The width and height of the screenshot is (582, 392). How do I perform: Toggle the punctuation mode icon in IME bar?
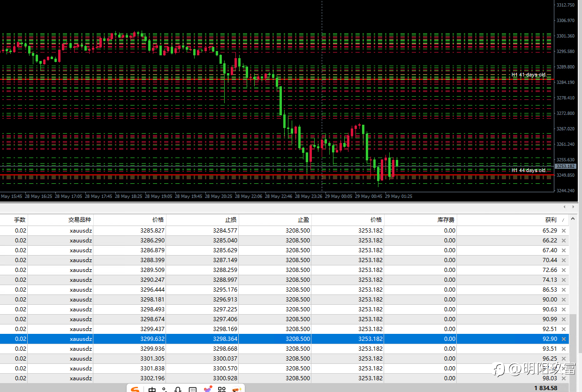165,389
